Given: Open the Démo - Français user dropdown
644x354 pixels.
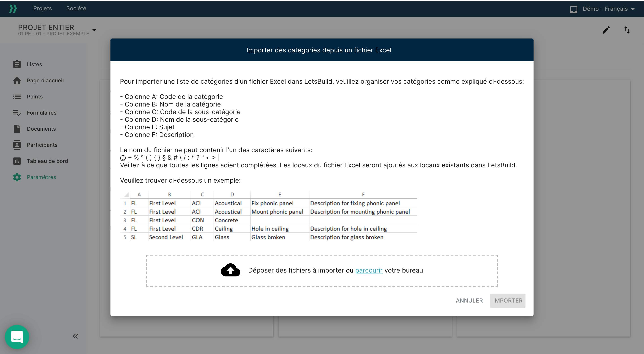Looking at the screenshot, I should (608, 9).
